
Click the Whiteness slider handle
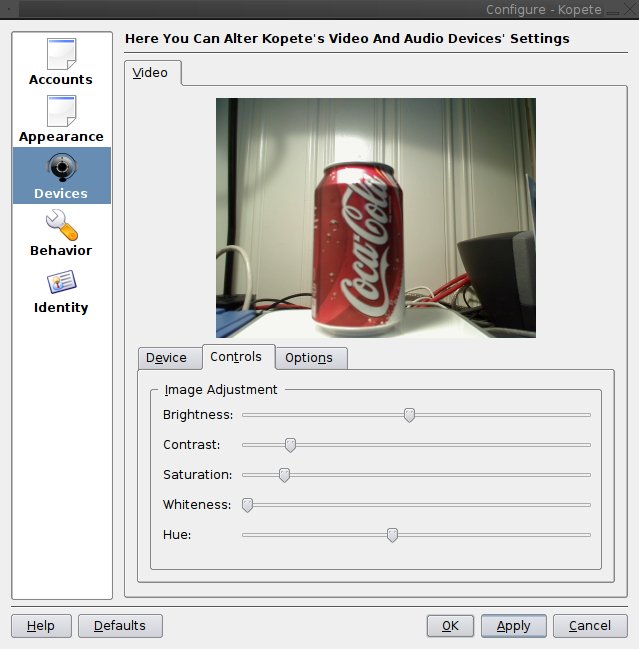(247, 505)
